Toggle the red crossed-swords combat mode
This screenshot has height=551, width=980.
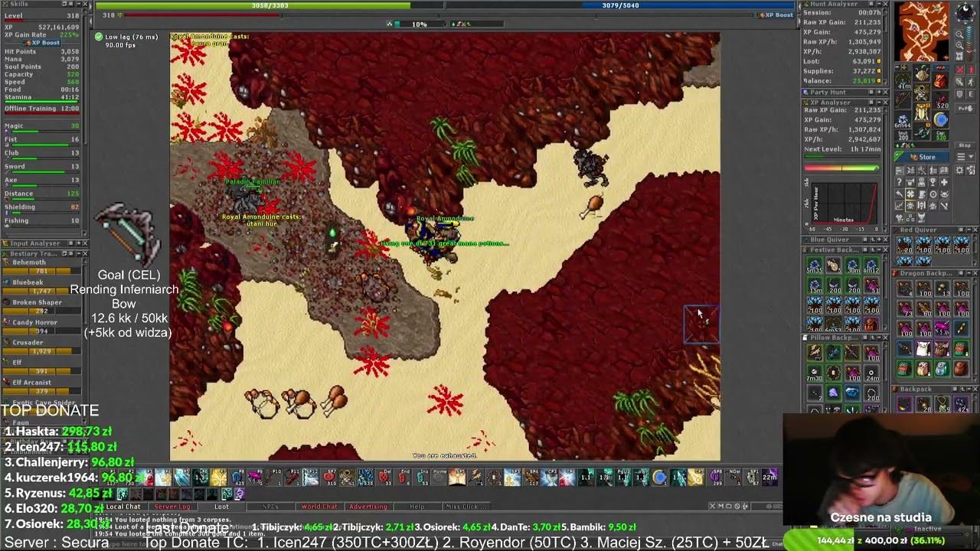pos(960,70)
